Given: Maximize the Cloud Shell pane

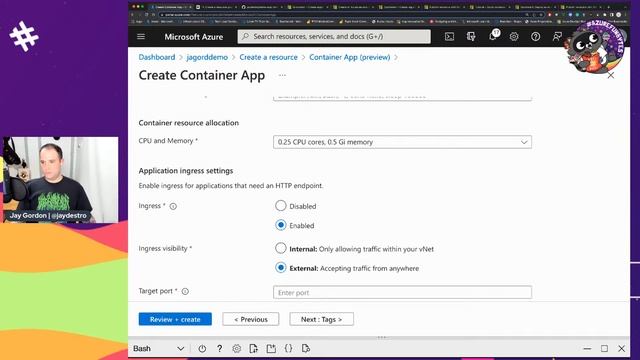Looking at the screenshot, I should pyautogui.click(x=604, y=349).
